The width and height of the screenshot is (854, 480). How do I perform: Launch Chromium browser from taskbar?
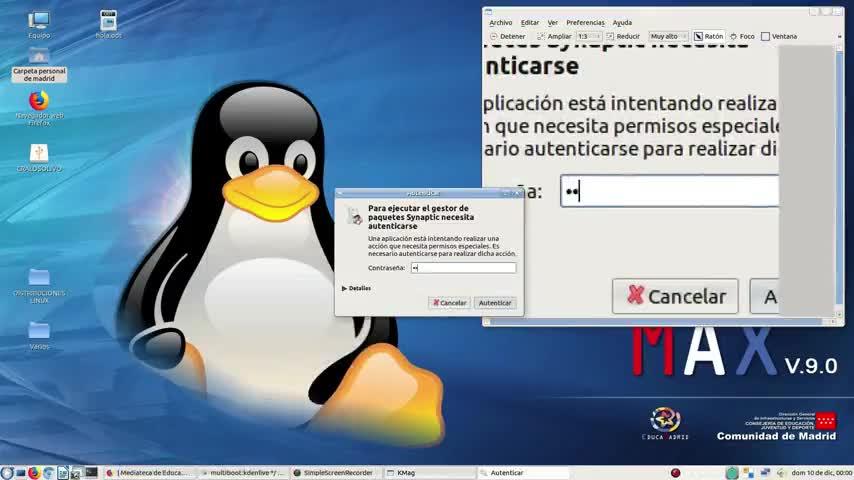point(48,473)
